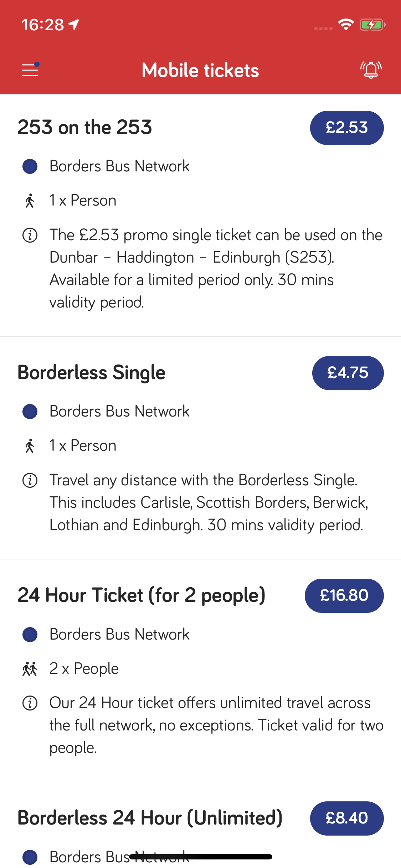Screen dimensions: 401x868
Task: Select the £8.40 price button
Action: tap(346, 818)
